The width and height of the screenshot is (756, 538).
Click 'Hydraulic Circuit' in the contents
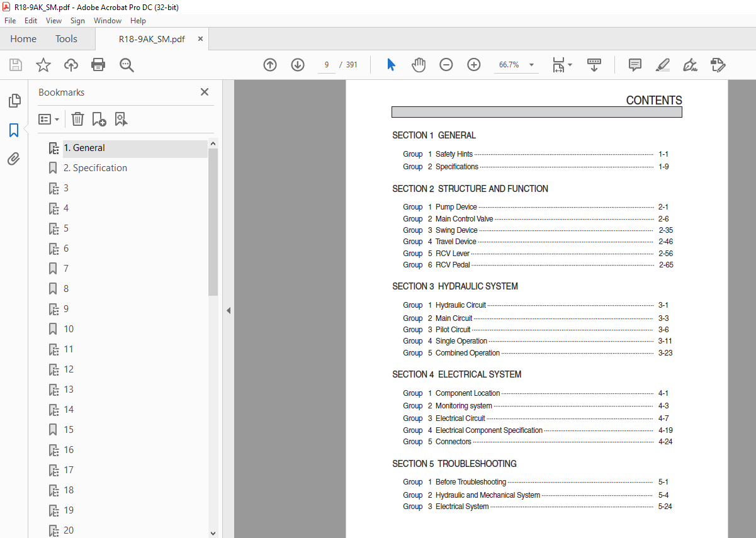coord(461,305)
